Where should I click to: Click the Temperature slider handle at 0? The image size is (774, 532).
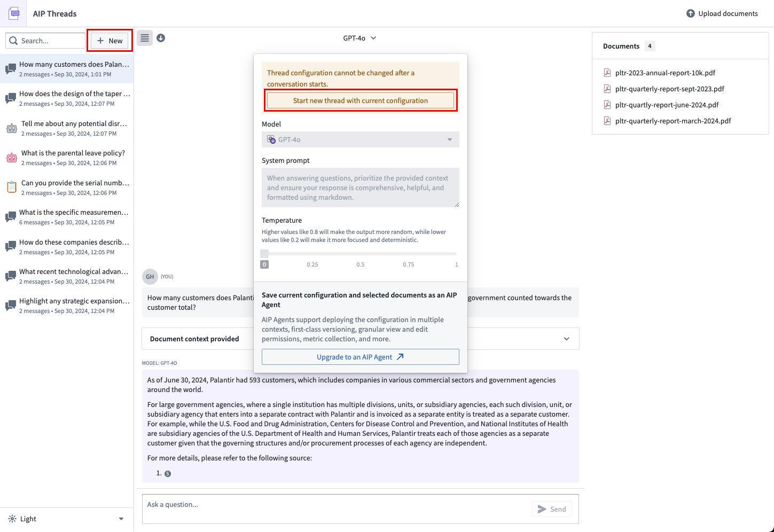coord(264,254)
